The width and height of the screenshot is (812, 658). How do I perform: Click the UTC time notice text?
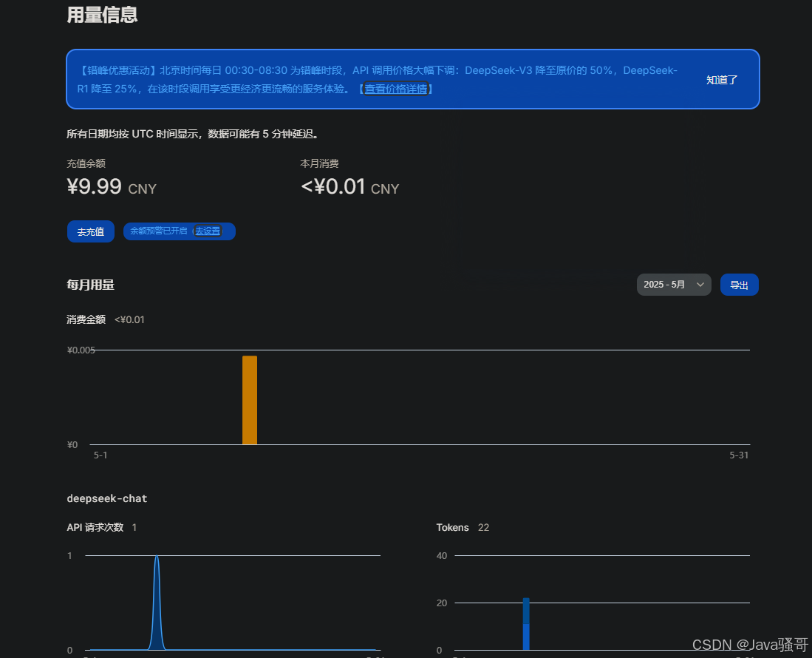coord(194,135)
